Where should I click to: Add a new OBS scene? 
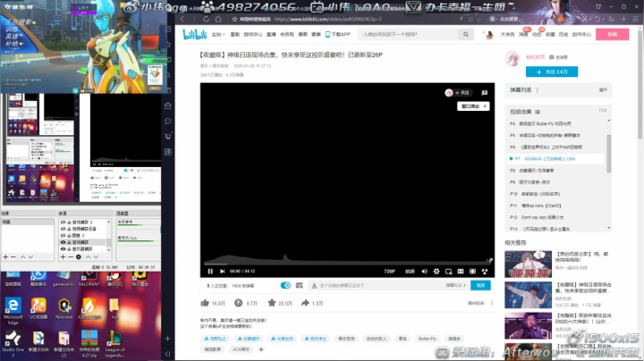click(5, 256)
